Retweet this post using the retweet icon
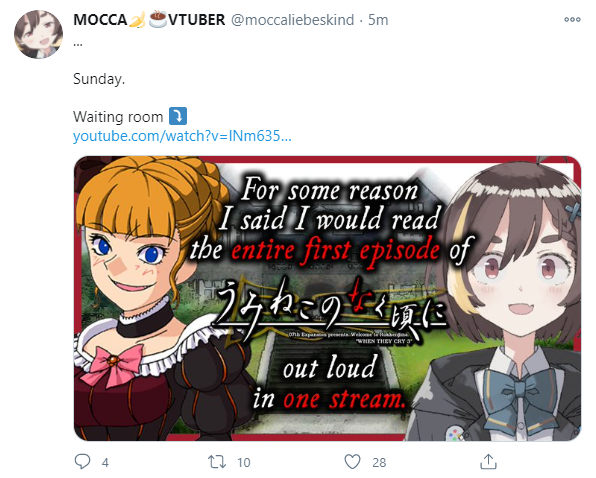The width and height of the screenshot is (596, 478). [x=217, y=462]
